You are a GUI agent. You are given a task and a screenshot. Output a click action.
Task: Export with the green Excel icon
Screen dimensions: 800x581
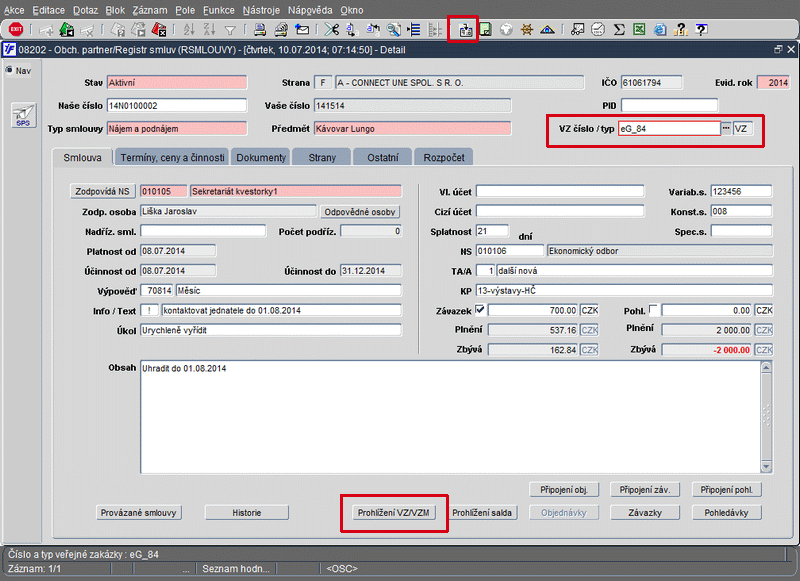(639, 30)
